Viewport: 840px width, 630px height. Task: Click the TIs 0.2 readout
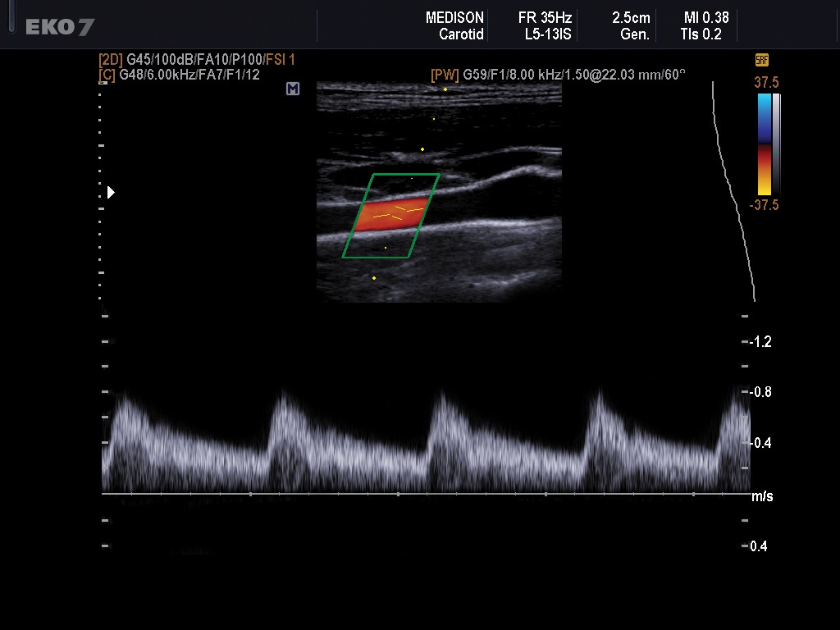701,34
